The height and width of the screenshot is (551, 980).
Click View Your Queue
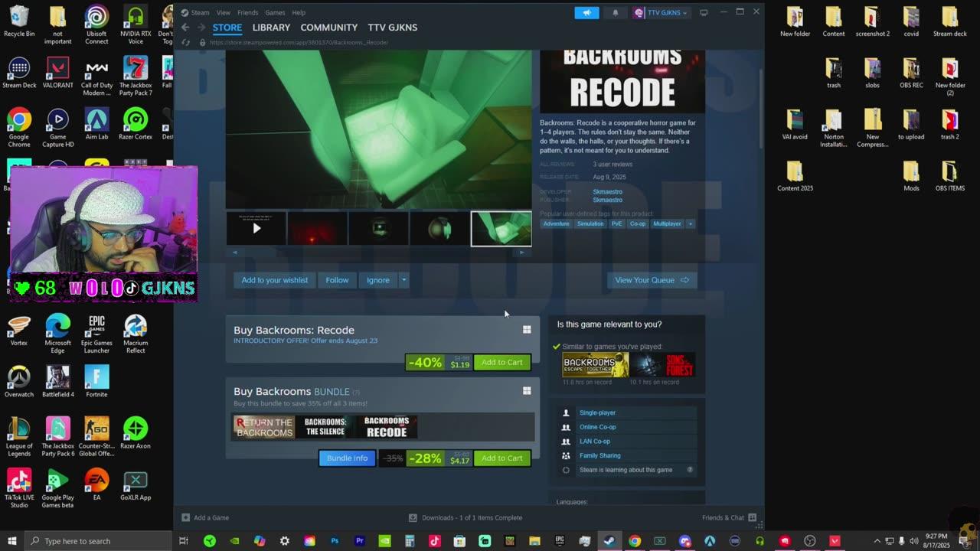[x=652, y=280]
